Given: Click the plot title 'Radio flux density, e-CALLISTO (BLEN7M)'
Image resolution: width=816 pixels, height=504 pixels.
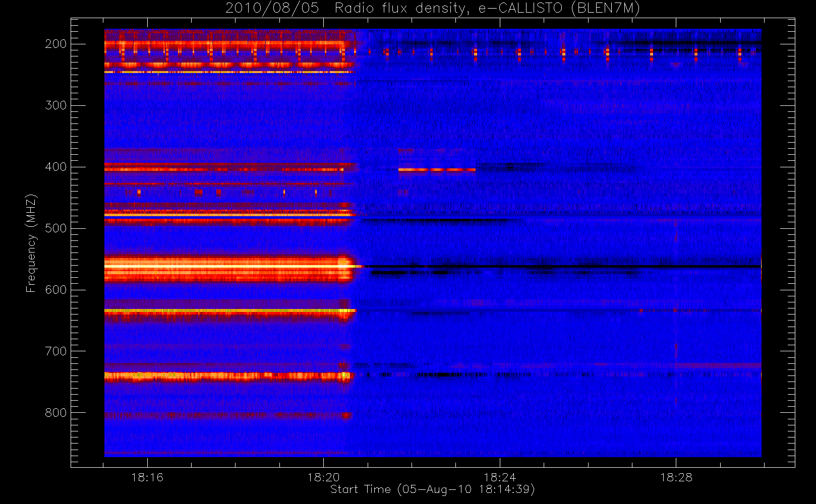Looking at the screenshot, I should tap(487, 9).
